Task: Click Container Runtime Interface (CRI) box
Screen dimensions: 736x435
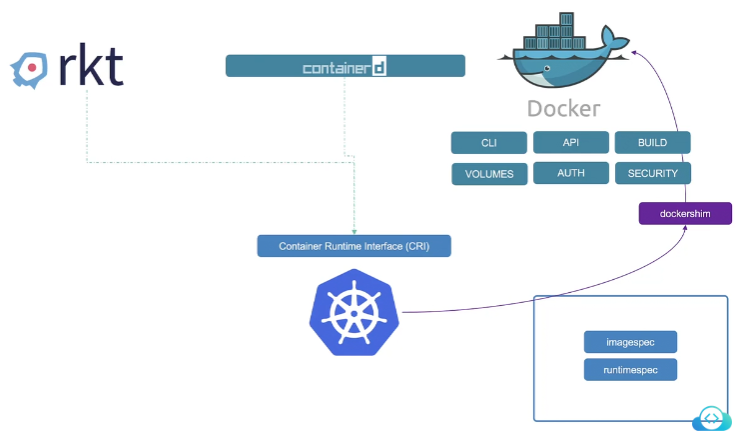Action: (354, 245)
